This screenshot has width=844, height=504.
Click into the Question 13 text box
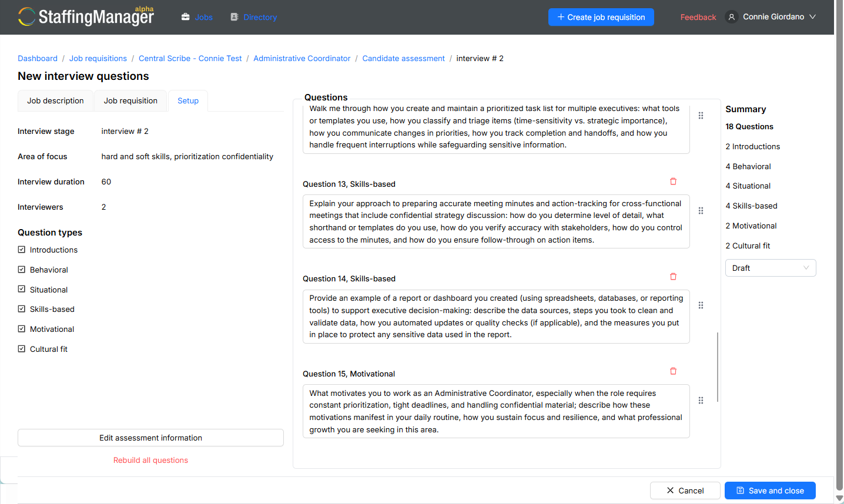(x=496, y=221)
